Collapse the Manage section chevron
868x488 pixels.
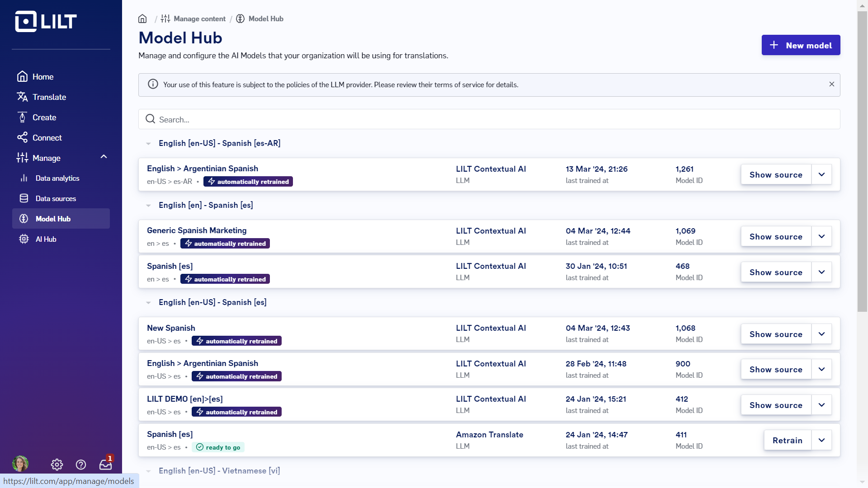click(x=104, y=157)
